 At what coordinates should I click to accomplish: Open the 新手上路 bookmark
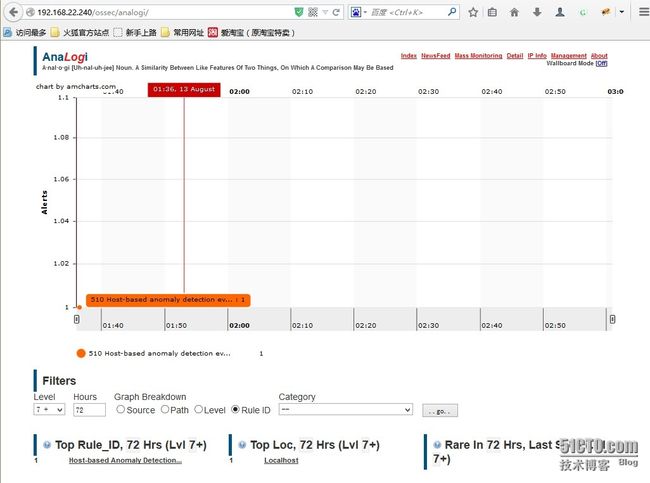tap(136, 32)
